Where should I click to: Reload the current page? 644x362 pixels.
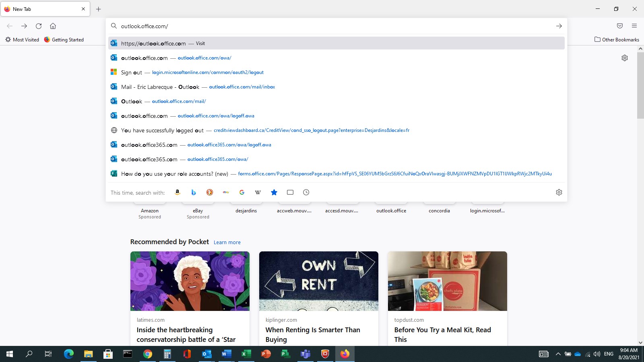click(x=39, y=26)
